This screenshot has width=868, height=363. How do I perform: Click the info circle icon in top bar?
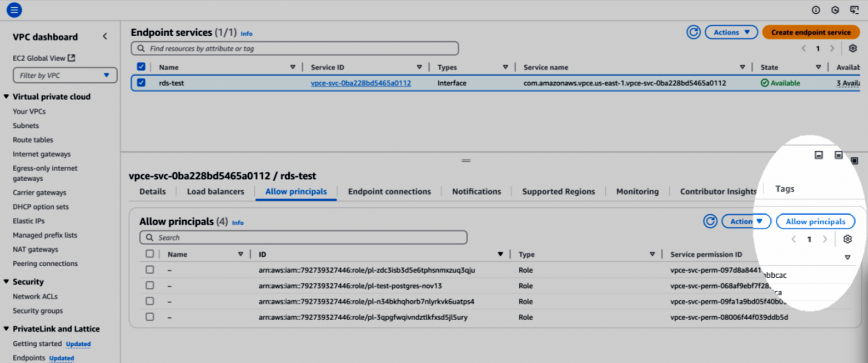coord(816,10)
